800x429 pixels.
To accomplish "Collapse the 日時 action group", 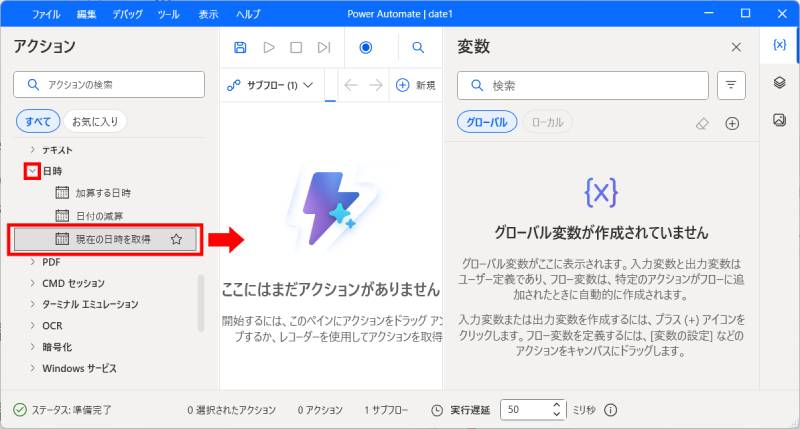I will pyautogui.click(x=32, y=171).
